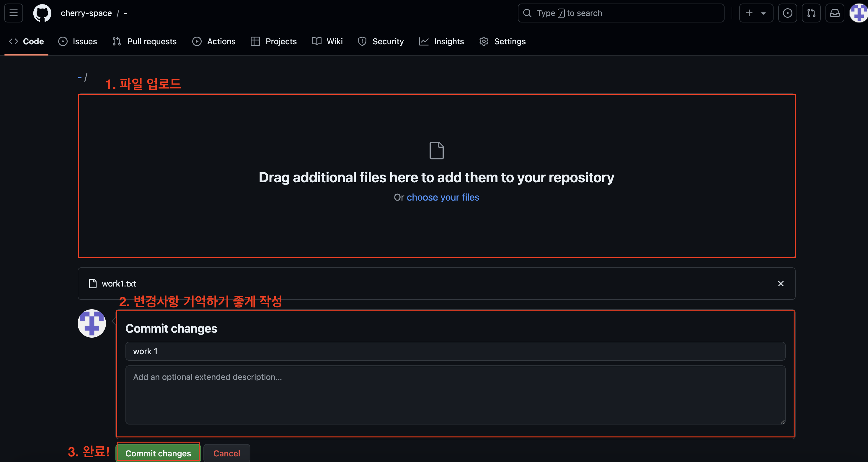The height and width of the screenshot is (462, 868).
Task: Click the search bar
Action: pyautogui.click(x=621, y=13)
